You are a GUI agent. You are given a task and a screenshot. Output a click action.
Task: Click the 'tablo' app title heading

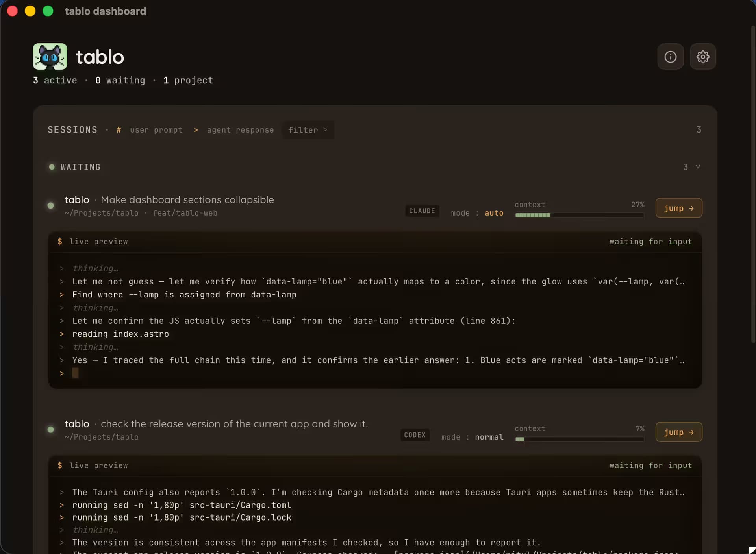pyautogui.click(x=100, y=57)
